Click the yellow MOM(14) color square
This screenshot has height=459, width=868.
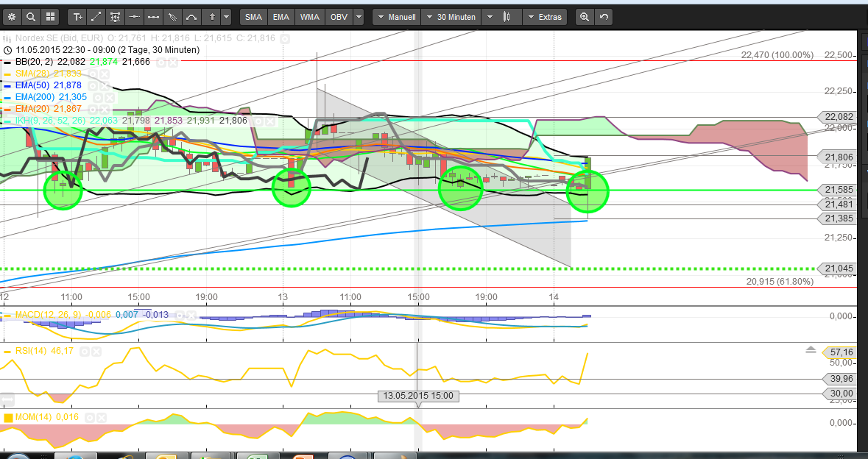coord(8,418)
